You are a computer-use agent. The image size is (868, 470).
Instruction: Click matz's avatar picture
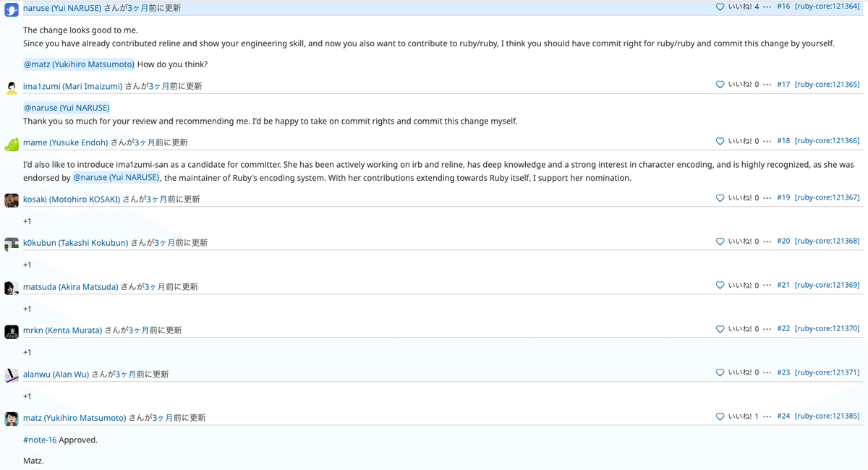tap(12, 419)
